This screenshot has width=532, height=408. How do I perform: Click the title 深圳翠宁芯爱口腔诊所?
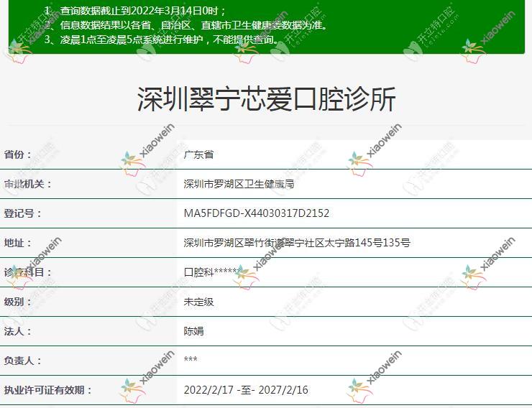[x=266, y=99]
